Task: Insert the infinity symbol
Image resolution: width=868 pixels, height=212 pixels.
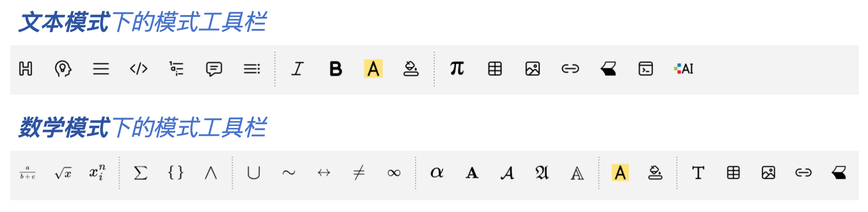Action: click(x=394, y=173)
